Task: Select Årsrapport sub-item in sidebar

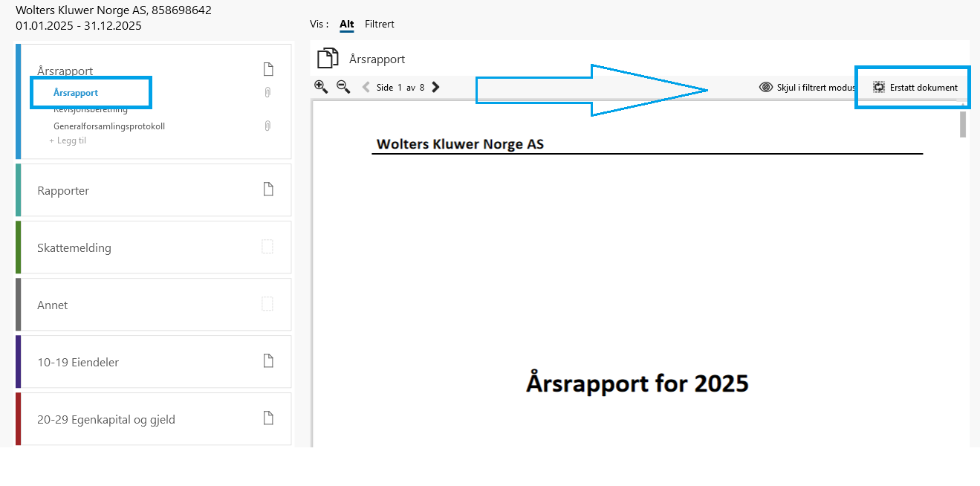Action: coord(76,93)
